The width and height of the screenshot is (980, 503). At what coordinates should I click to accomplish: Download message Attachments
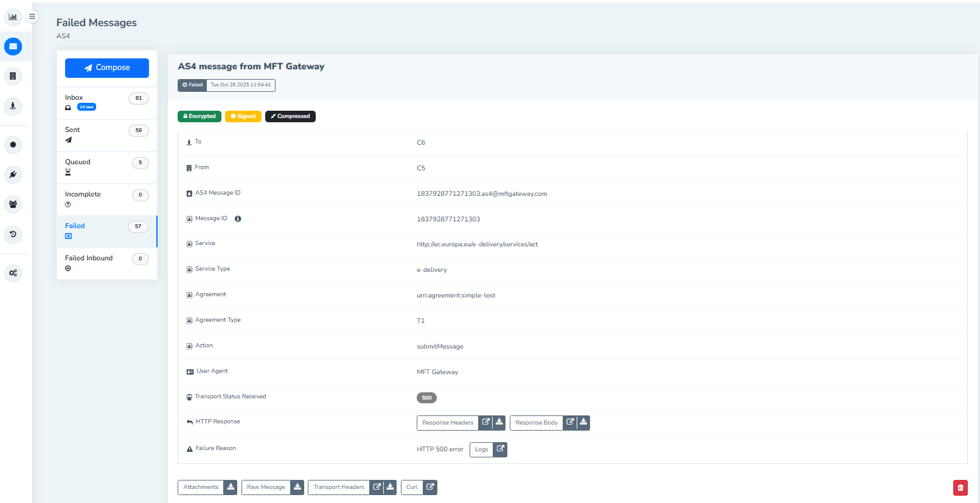pos(231,487)
